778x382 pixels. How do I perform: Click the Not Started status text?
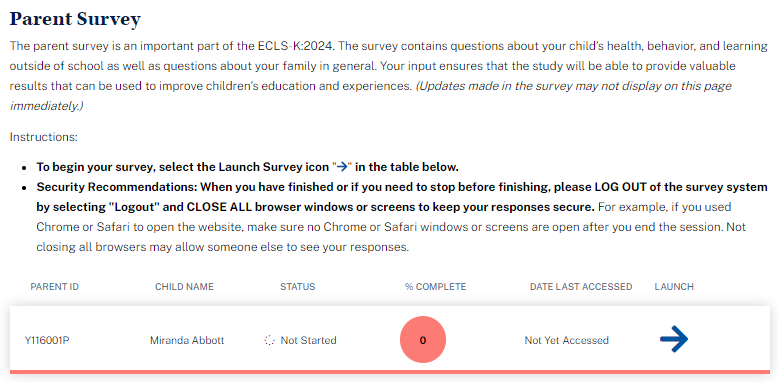309,340
